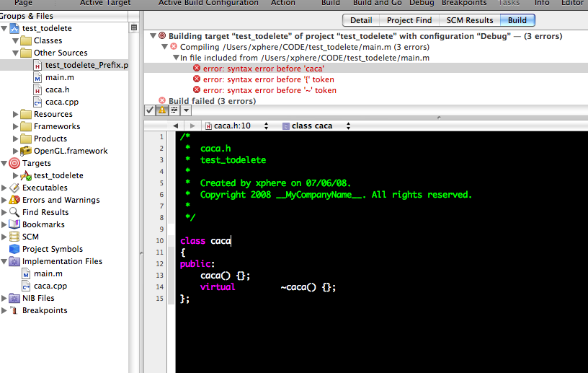Collapse the Other Sources folder
This screenshot has width=588, height=373.
[15, 53]
